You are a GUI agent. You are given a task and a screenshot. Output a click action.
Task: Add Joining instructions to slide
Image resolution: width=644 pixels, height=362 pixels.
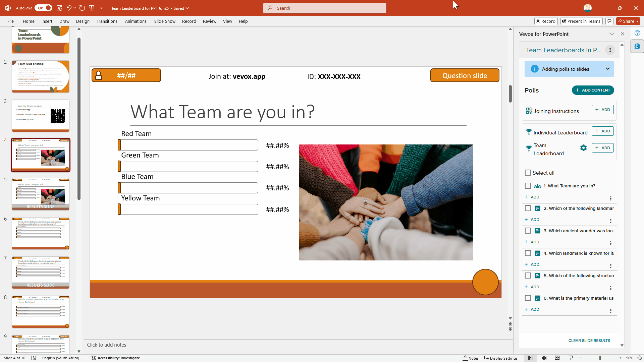pos(603,110)
